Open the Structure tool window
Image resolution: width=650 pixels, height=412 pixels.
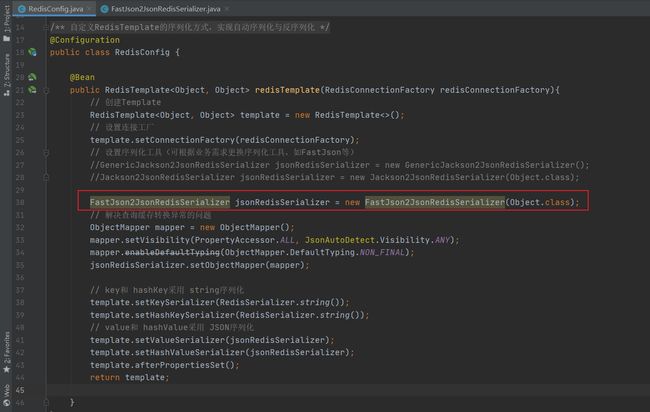(x=6, y=75)
